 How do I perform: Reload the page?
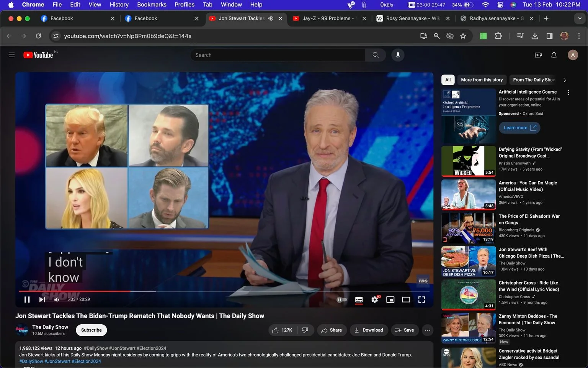coord(38,36)
